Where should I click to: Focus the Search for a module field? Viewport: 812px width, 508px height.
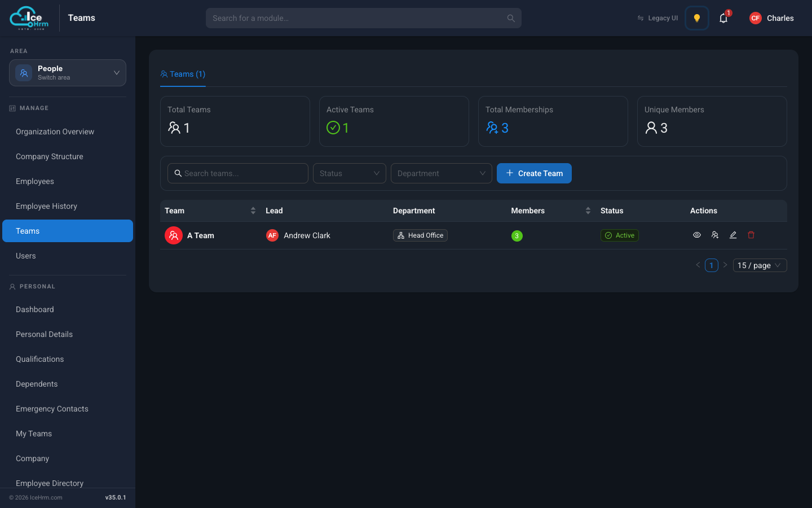pyautogui.click(x=364, y=18)
